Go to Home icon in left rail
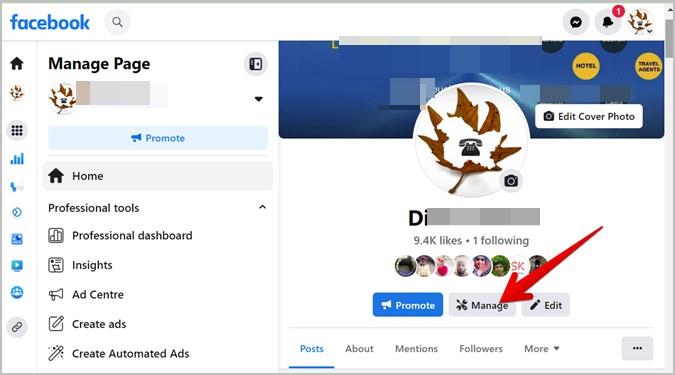The image size is (675, 375). point(17,64)
